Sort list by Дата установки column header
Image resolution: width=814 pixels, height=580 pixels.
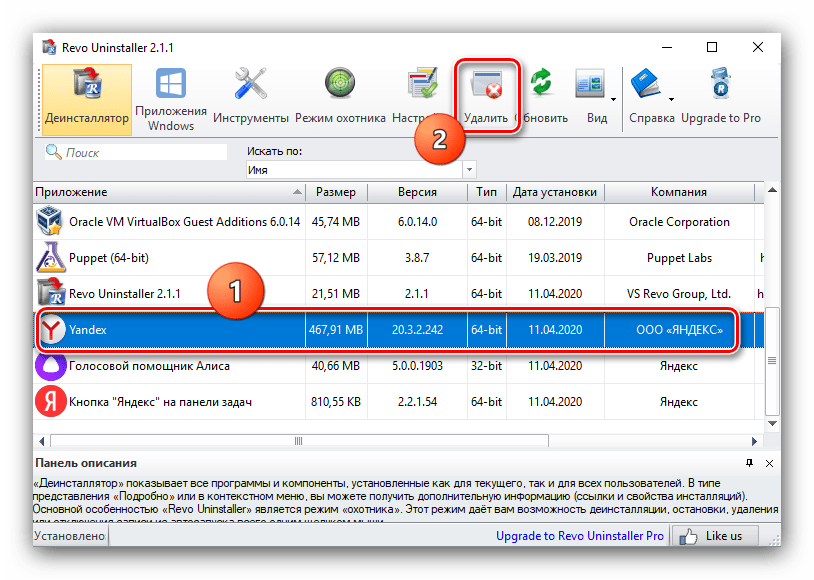[x=554, y=192]
